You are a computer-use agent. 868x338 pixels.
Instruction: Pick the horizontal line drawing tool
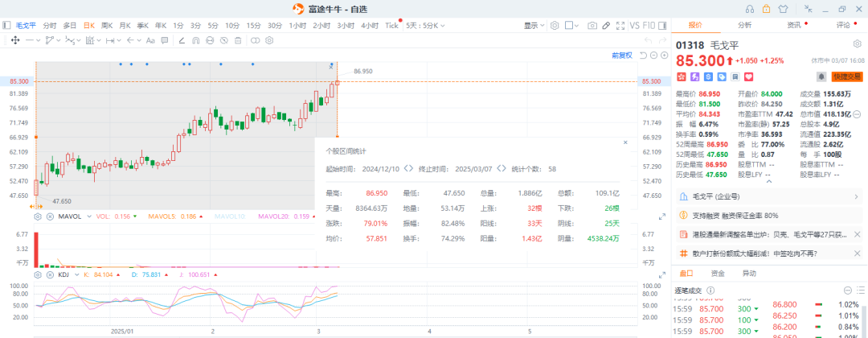(x=30, y=40)
